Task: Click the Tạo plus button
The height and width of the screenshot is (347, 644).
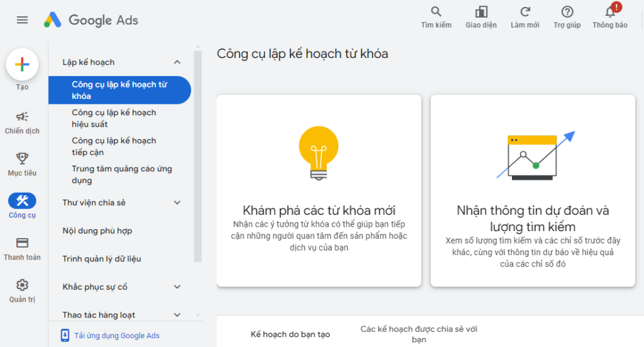Action: click(x=22, y=64)
